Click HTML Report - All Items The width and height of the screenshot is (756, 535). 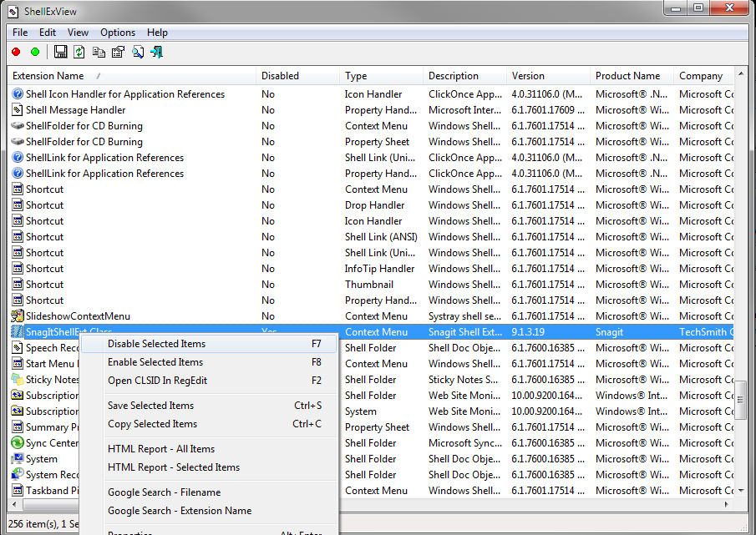tap(161, 449)
